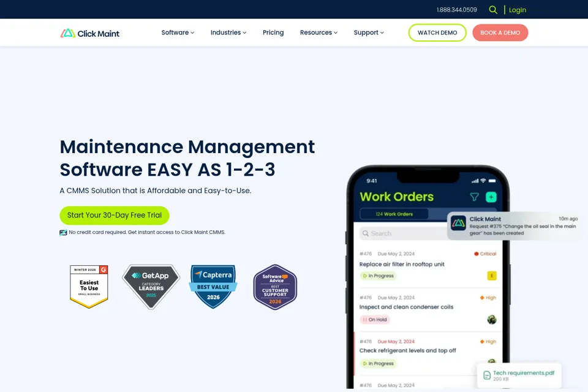
Task: Call the 1.888.344.0509 phone number
Action: coord(457,10)
